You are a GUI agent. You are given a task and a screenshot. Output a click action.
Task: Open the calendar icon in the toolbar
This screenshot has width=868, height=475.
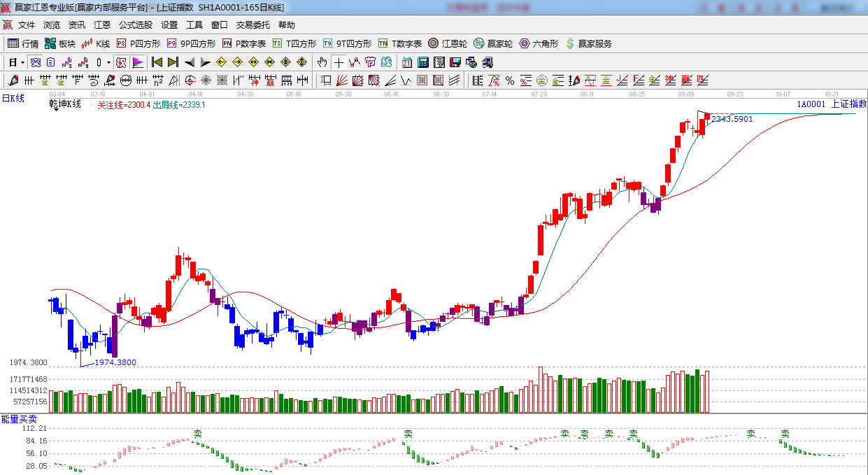click(407, 62)
